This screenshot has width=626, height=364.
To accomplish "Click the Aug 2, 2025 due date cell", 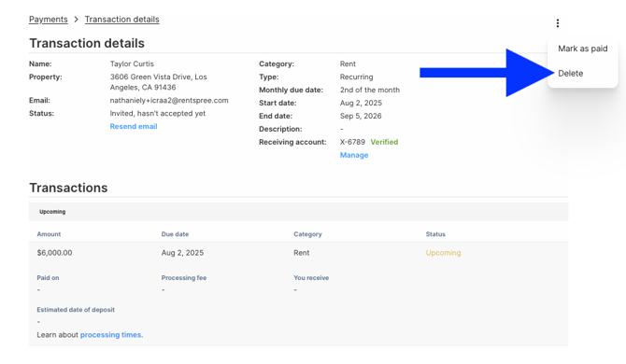I will 182,253.
